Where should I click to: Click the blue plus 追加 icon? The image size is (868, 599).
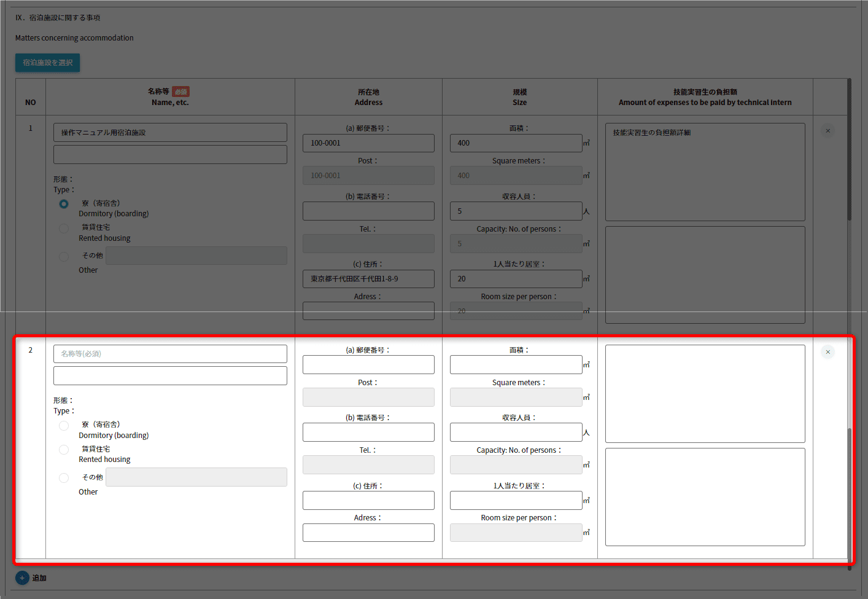pyautogui.click(x=22, y=578)
